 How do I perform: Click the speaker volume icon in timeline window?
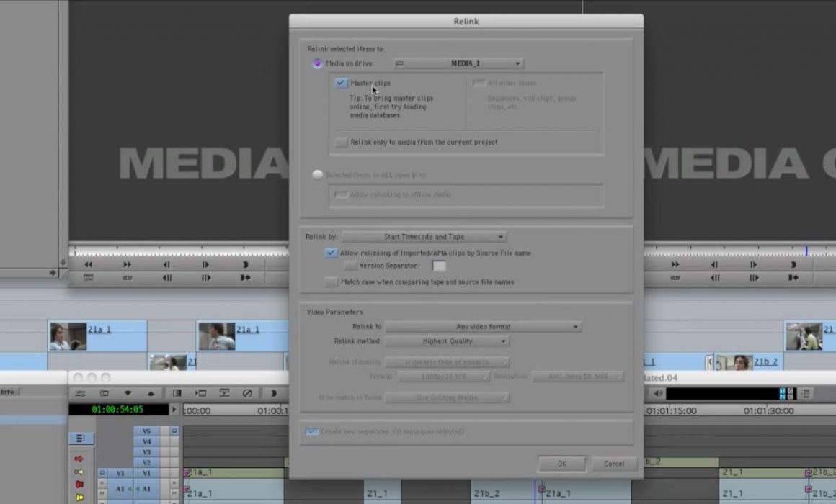(x=659, y=393)
